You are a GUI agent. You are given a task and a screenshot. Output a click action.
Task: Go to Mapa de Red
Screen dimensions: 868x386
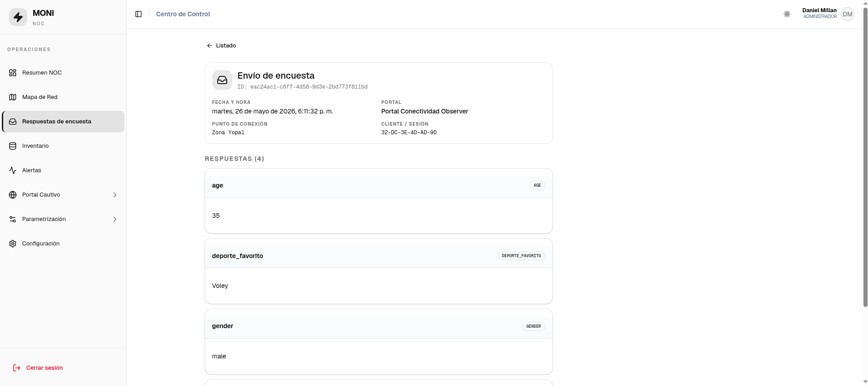(x=63, y=97)
